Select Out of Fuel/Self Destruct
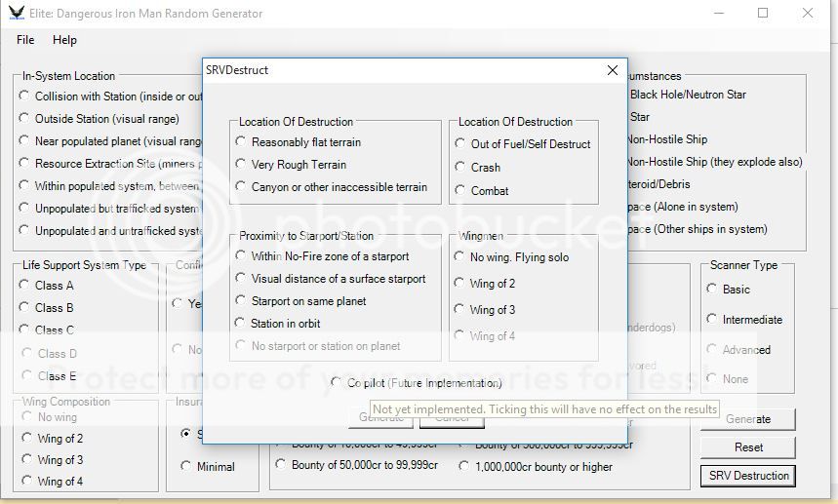 523,143
